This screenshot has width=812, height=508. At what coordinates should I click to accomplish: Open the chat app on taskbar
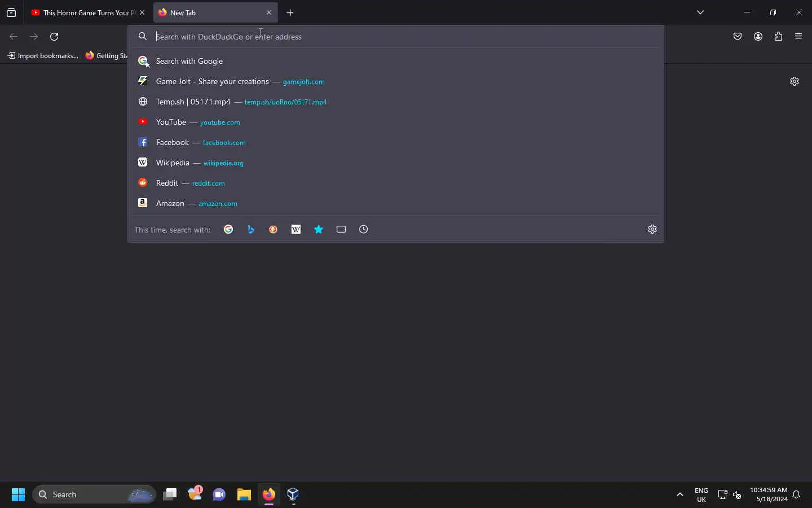click(219, 495)
